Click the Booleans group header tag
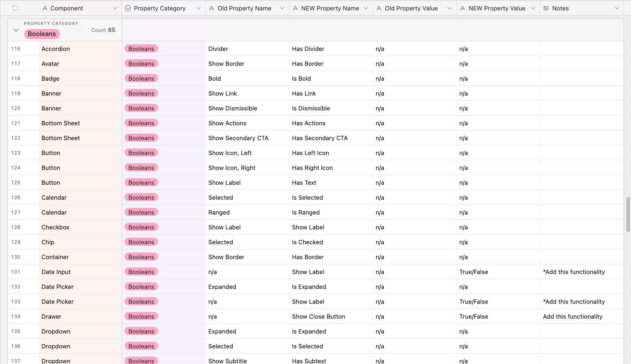Screen dimensions: 631x364 (42, 34)
